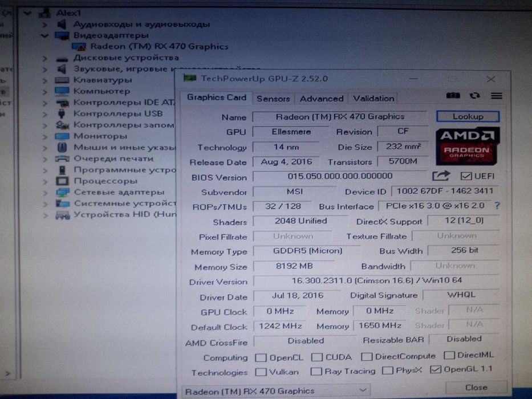Click the Мониторы icon

click(x=62, y=136)
